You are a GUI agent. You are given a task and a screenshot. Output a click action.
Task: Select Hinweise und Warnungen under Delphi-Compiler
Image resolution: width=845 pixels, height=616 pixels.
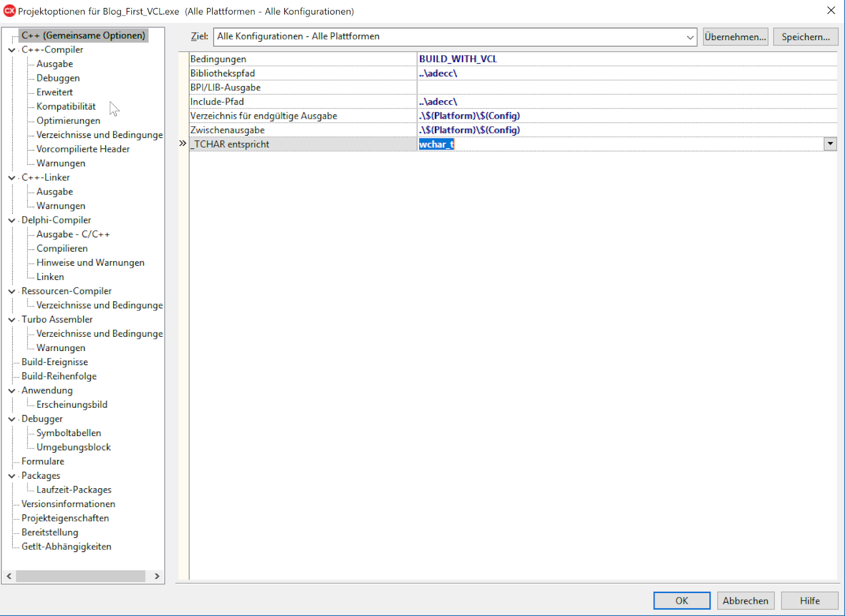click(90, 263)
